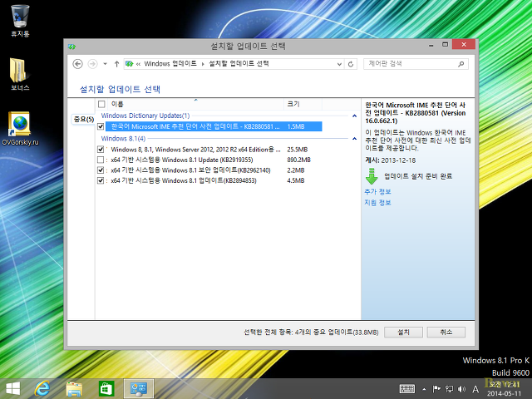532x399 pixels.
Task: Click the Windows Dictionary Updates(1) group label
Action: point(145,116)
